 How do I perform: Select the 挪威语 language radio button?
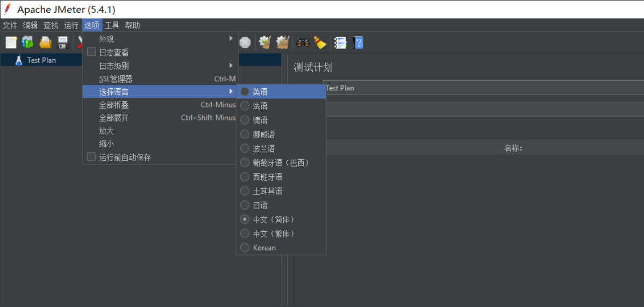click(245, 134)
